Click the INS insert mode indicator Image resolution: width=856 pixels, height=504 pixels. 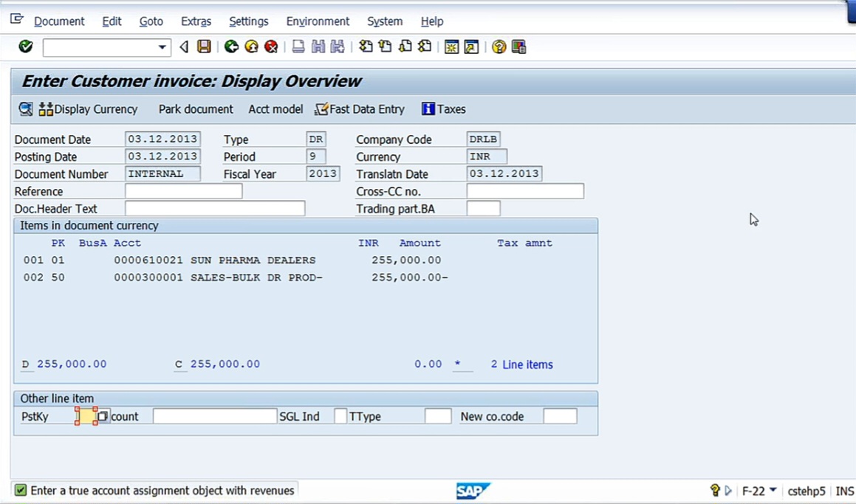tap(844, 491)
